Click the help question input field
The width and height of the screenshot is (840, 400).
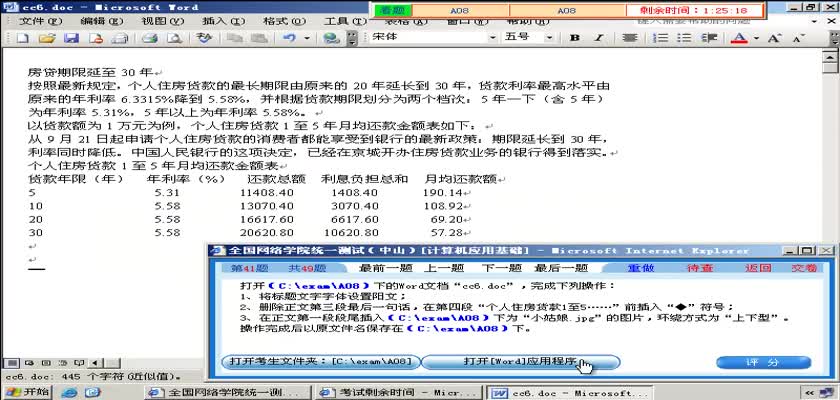[722, 21]
